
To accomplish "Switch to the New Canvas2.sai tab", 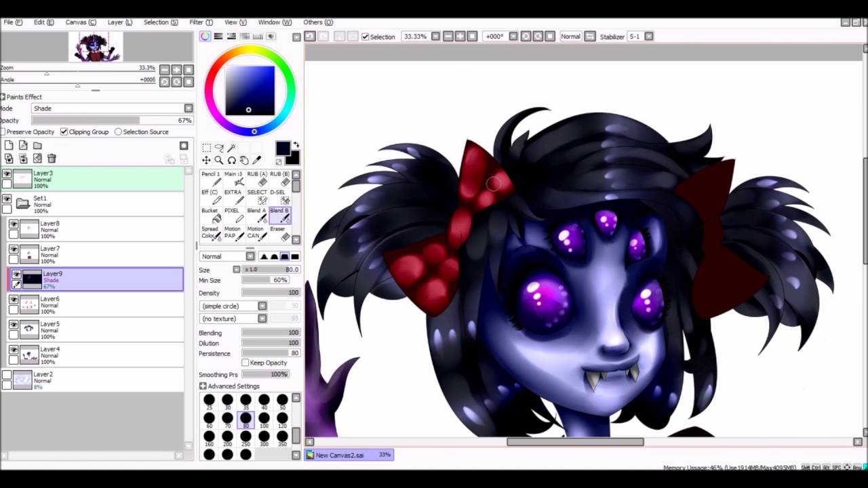I will pos(349,455).
